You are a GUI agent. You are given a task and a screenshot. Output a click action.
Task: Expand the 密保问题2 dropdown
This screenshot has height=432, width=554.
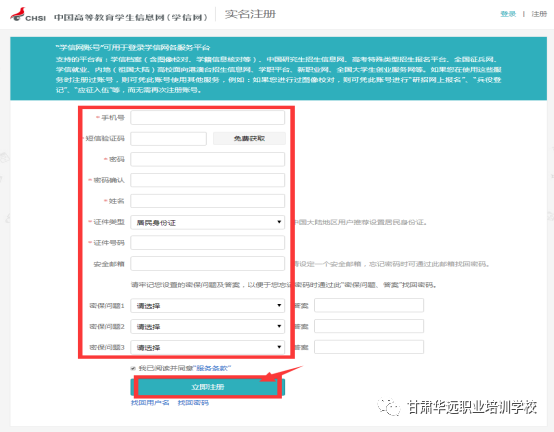[x=207, y=326]
